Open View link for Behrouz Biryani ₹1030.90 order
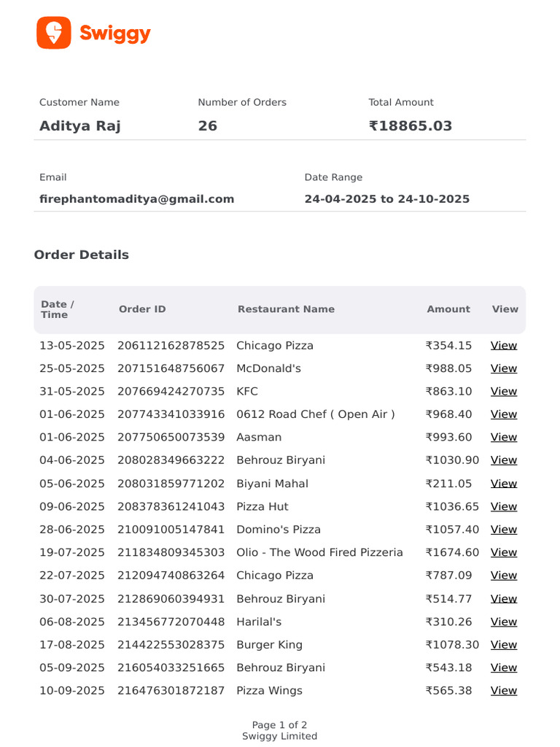The width and height of the screenshot is (560, 747). tap(504, 460)
